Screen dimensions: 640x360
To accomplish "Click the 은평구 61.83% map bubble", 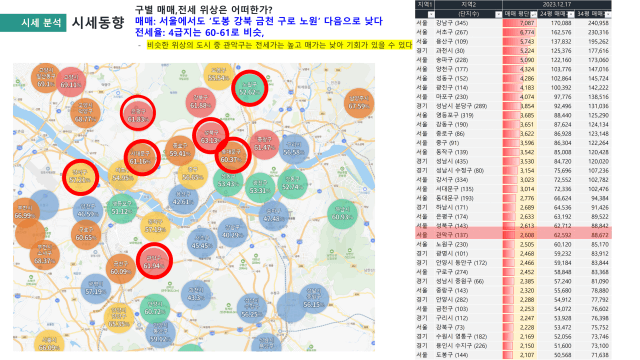I will pyautogui.click(x=138, y=113).
